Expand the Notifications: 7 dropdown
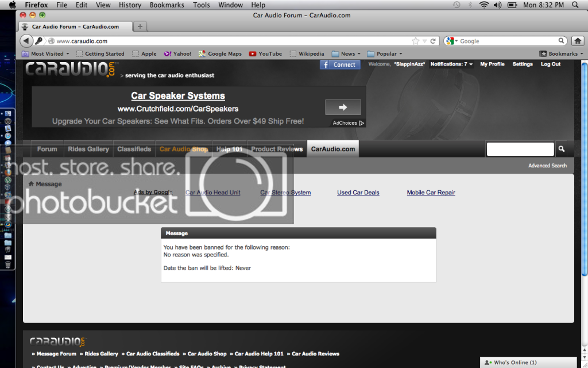 (x=451, y=64)
